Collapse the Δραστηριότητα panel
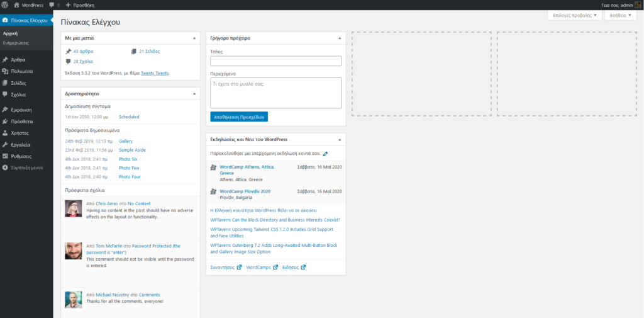 click(194, 93)
